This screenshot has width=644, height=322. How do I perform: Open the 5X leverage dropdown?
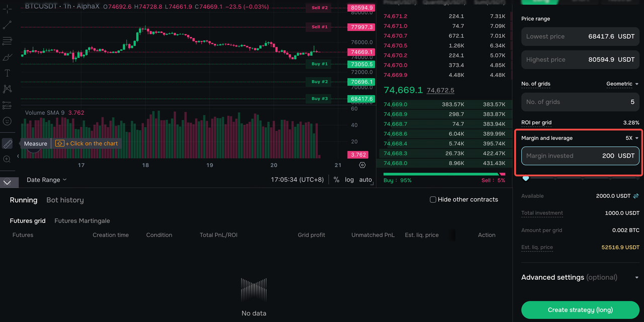[x=632, y=138]
